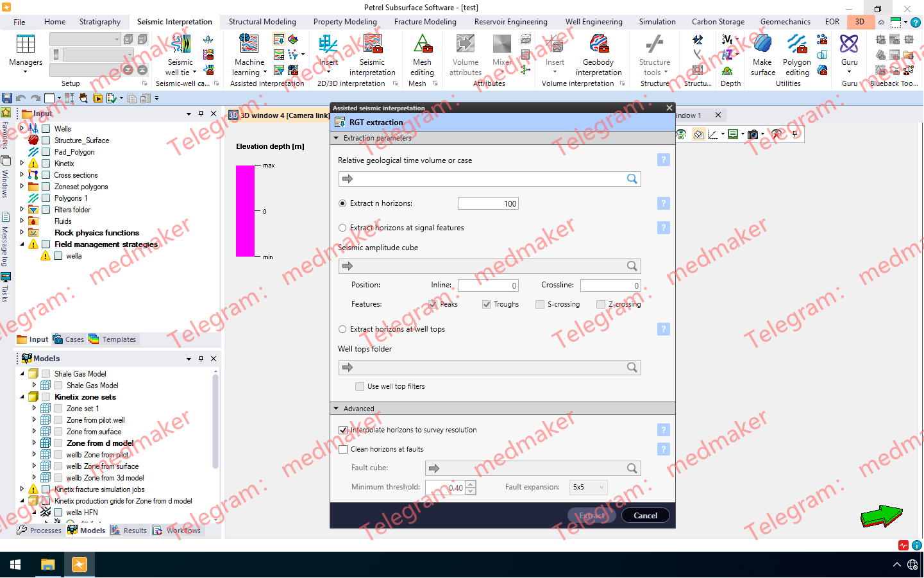Enable the S-crossing feature checkbox
Viewport: 924px width, 578px height.
(539, 304)
